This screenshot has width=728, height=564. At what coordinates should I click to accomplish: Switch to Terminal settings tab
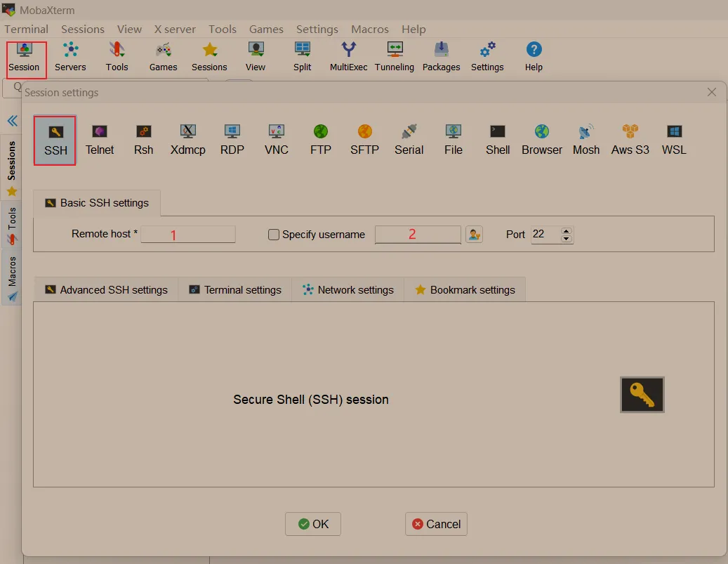pos(235,290)
